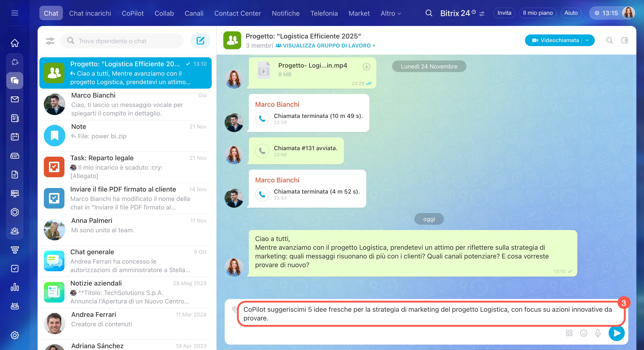
Task: Click the microphone voice message icon
Action: [598, 333]
